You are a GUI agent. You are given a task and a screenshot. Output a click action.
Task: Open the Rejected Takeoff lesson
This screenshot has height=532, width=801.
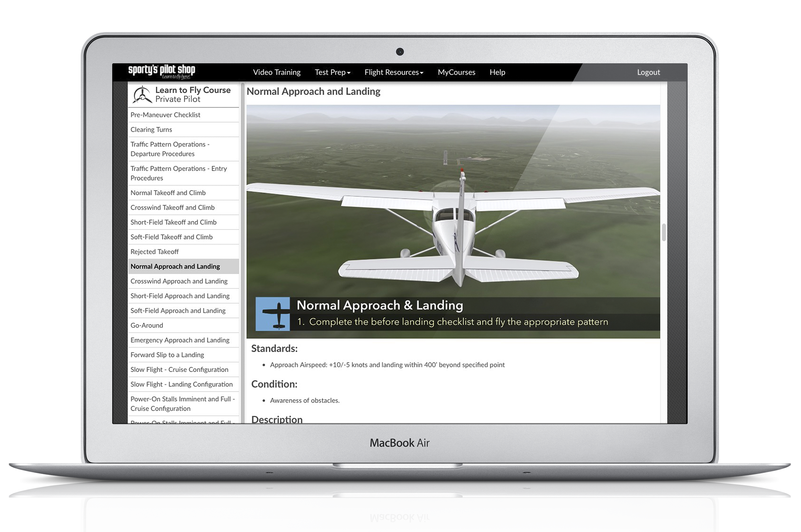click(x=154, y=252)
